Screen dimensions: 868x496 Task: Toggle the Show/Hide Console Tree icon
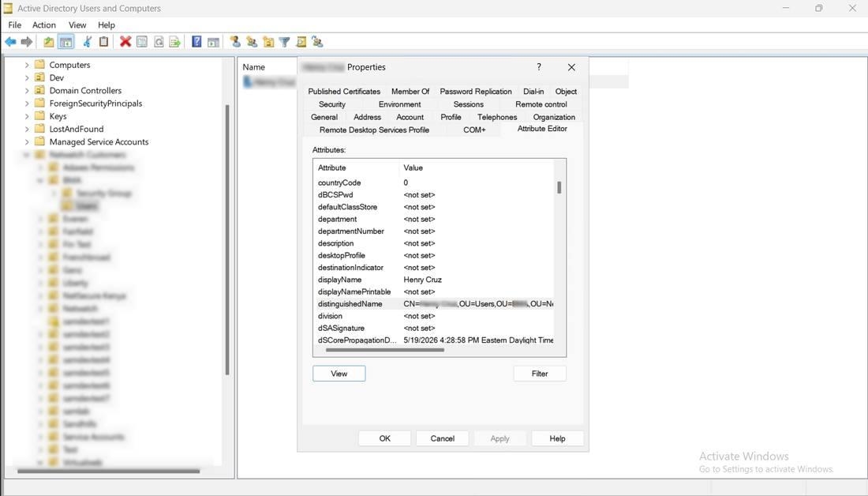coord(65,42)
